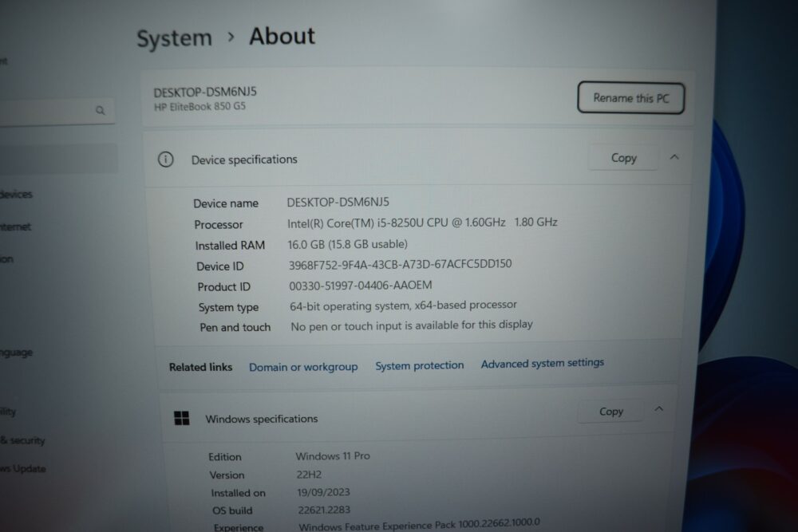Click the Windows logo icon

click(182, 418)
